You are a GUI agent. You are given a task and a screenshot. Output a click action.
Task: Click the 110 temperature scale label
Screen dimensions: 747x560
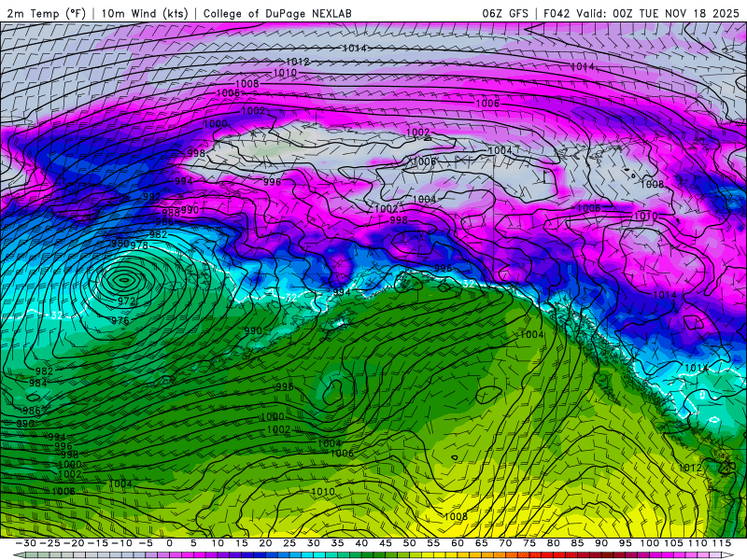697,543
